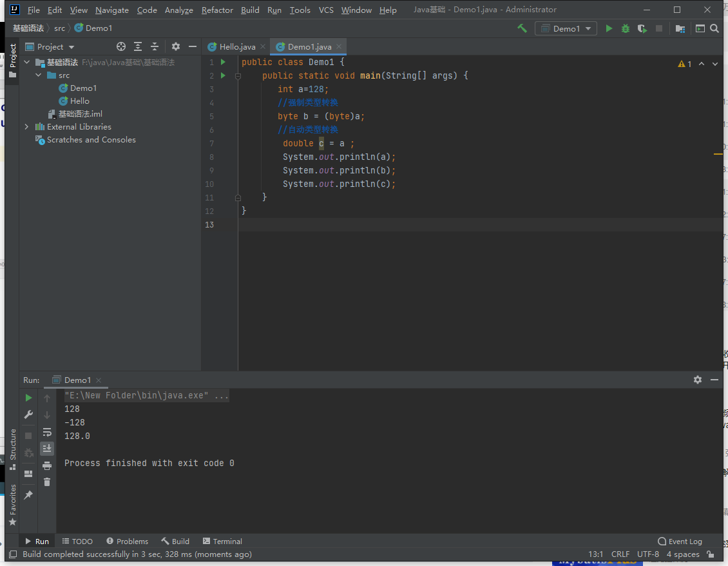Open the Terminal tool window
This screenshot has height=566, width=728.
222,542
